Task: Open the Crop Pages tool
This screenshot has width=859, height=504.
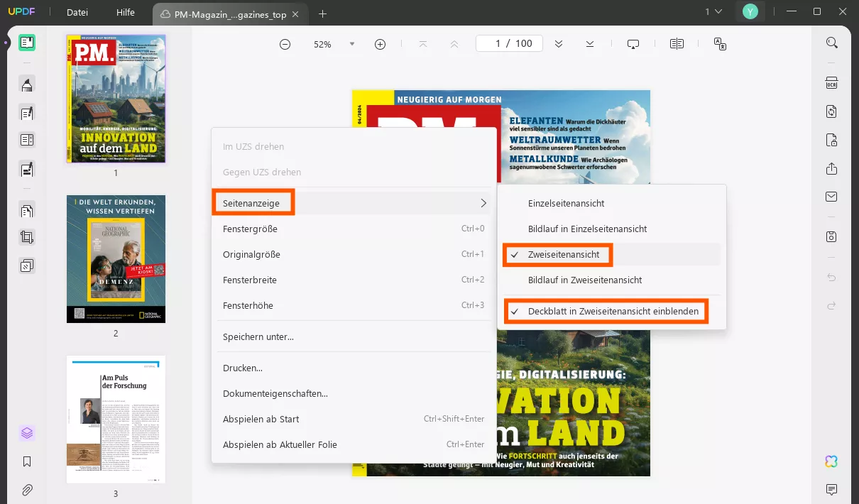Action: click(x=27, y=238)
